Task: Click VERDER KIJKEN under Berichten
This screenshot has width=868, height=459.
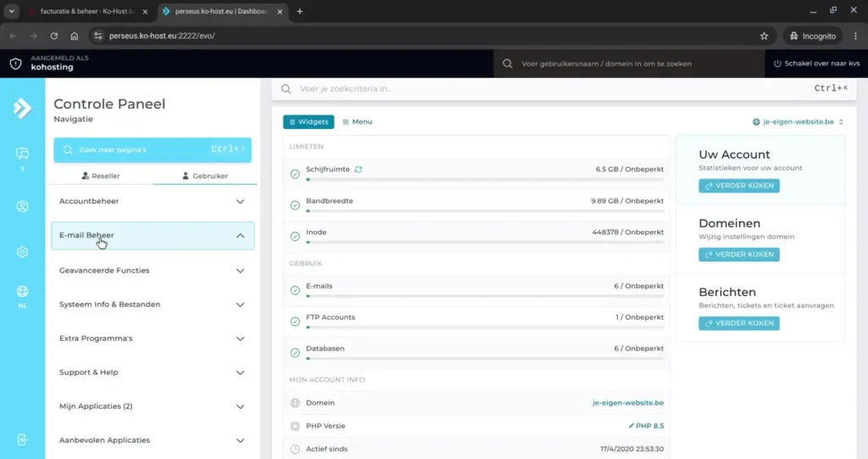Action: [x=739, y=323]
